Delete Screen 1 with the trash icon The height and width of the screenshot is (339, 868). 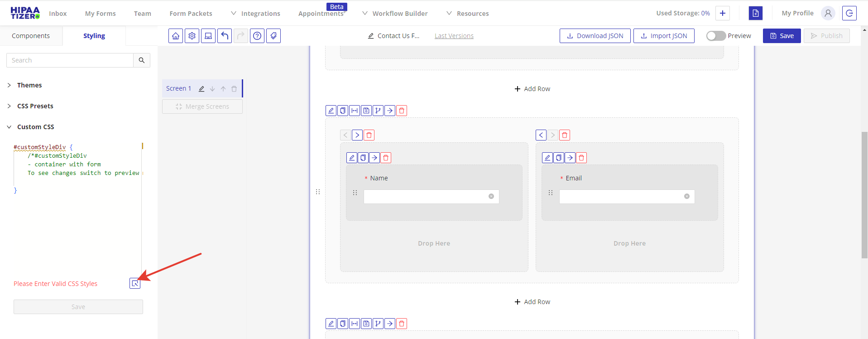tap(234, 89)
